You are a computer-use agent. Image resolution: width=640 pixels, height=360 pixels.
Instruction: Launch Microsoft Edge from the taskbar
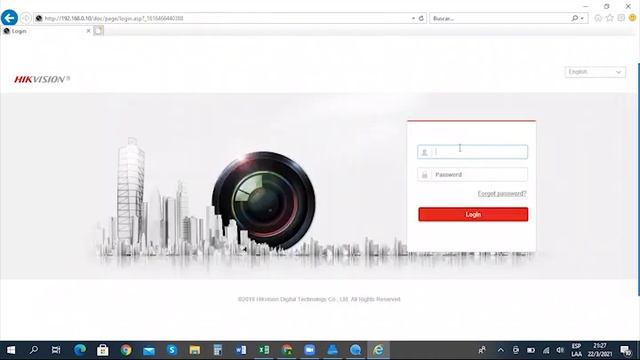pos(80,350)
